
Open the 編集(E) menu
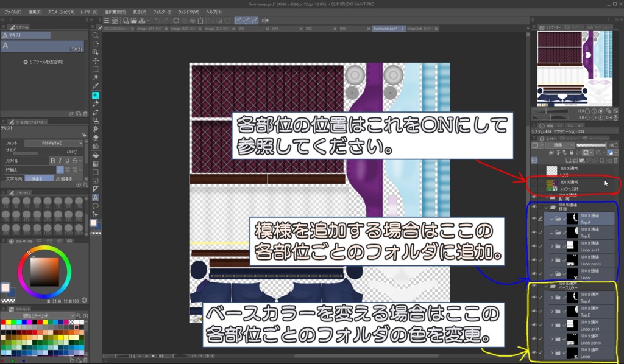pyautogui.click(x=35, y=12)
